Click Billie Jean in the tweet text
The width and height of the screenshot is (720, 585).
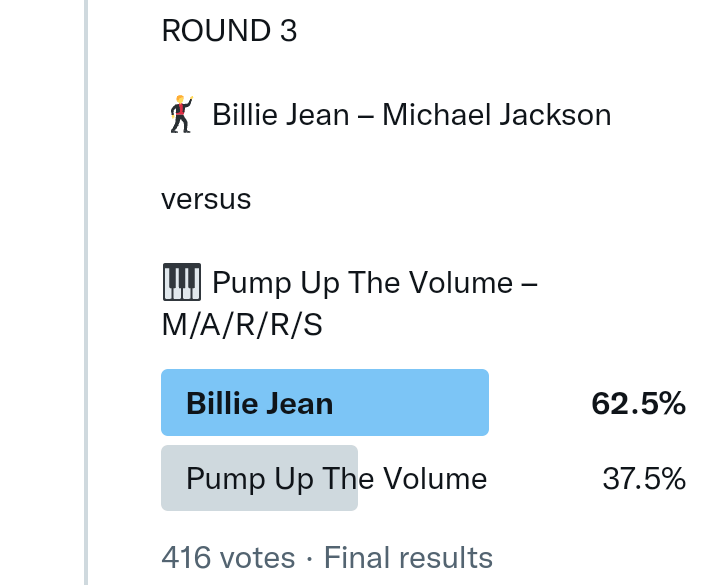(x=280, y=115)
